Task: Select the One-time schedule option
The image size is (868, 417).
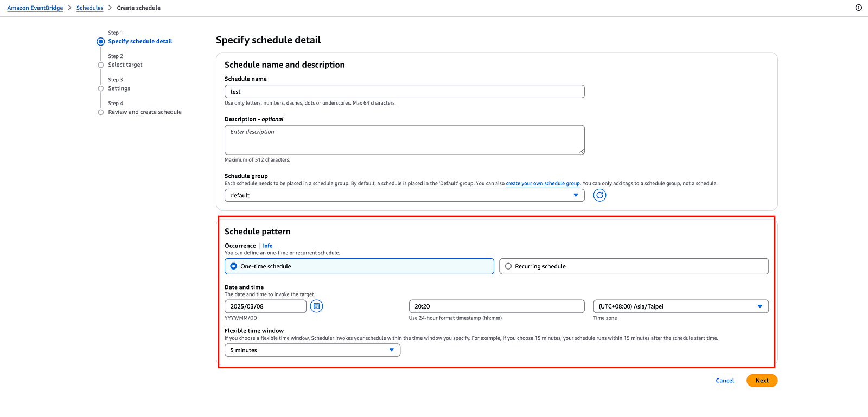Action: click(x=234, y=266)
